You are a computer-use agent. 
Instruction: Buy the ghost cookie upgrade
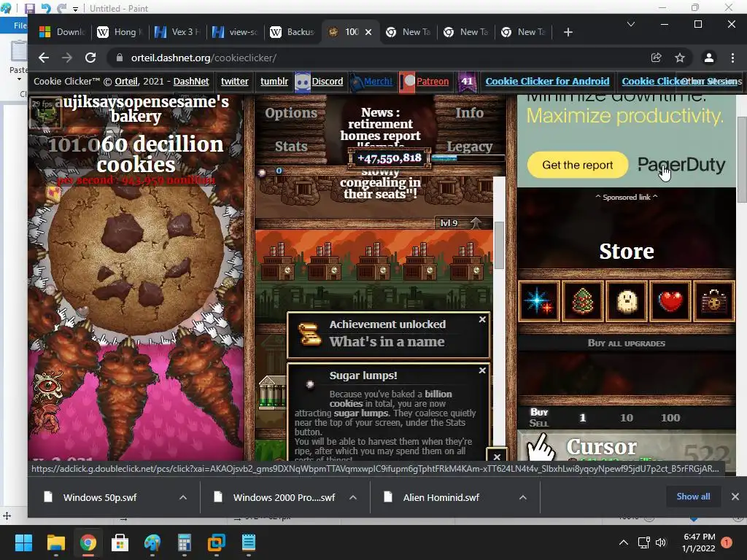[627, 301]
